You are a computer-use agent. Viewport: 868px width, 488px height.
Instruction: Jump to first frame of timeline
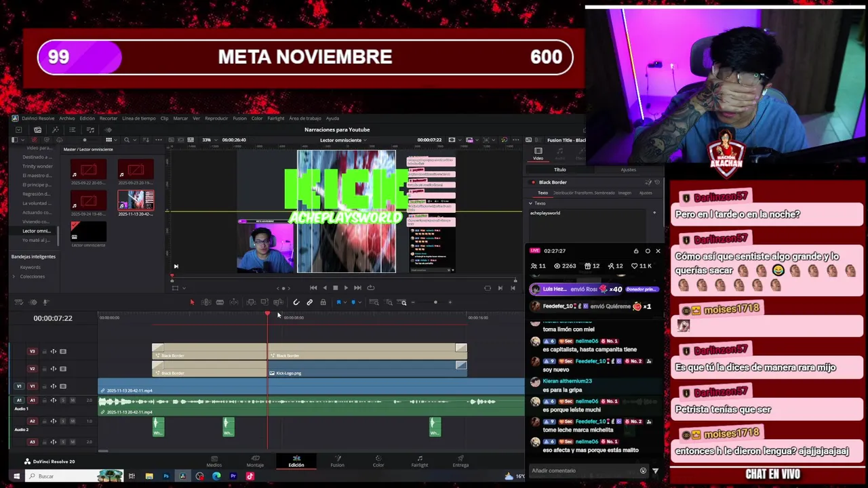click(313, 288)
